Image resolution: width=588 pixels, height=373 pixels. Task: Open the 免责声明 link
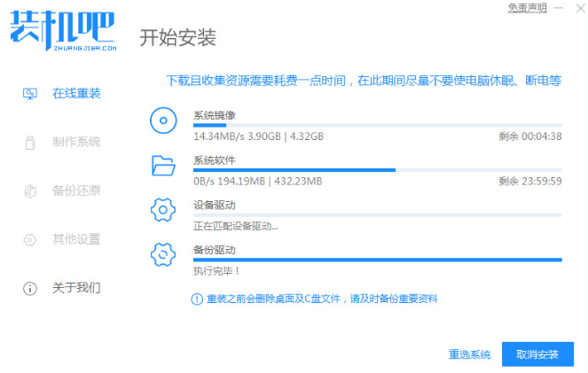tap(527, 7)
